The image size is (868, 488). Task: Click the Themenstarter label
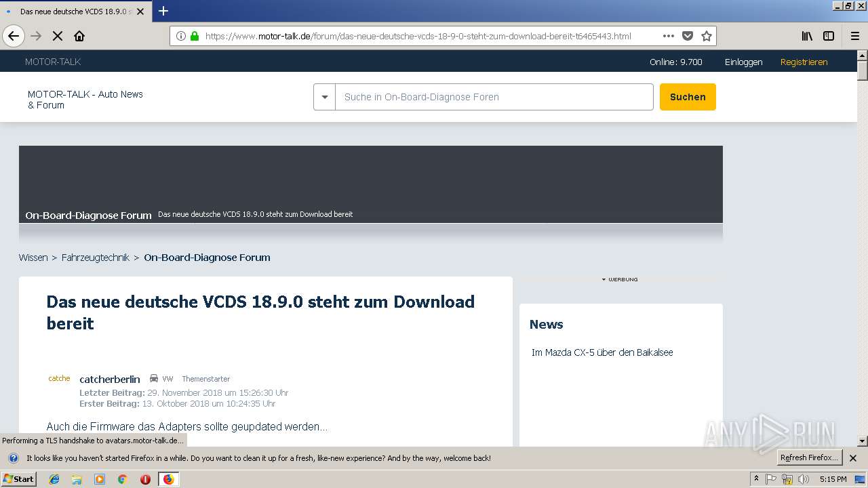pos(205,379)
